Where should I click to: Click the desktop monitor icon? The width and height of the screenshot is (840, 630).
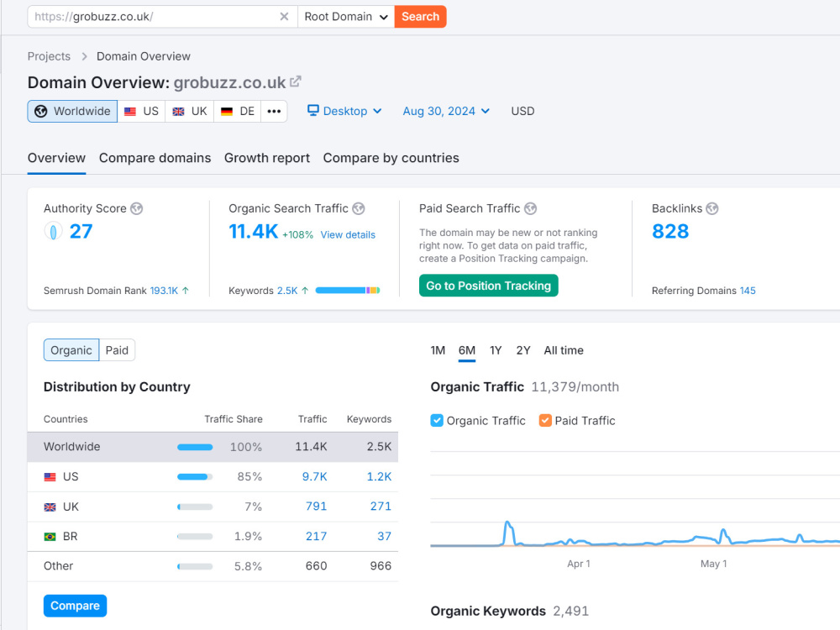point(312,110)
